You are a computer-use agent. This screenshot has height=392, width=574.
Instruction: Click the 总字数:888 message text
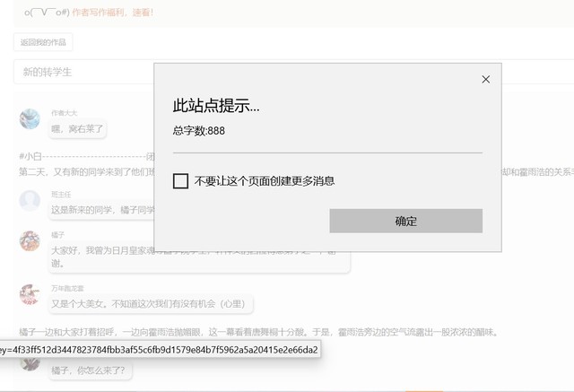[x=199, y=131]
